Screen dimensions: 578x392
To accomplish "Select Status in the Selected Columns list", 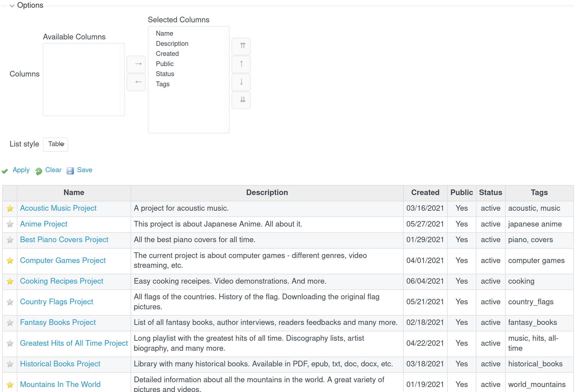I will point(165,74).
